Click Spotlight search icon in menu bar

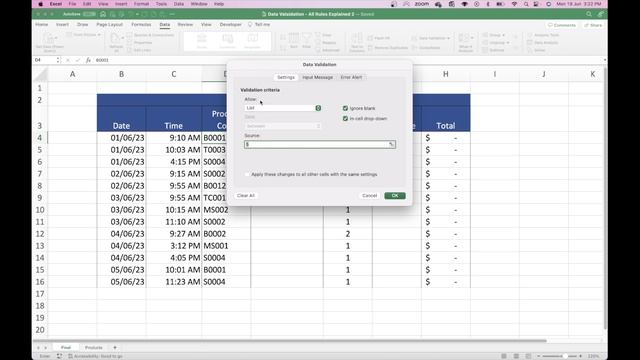[526, 4]
